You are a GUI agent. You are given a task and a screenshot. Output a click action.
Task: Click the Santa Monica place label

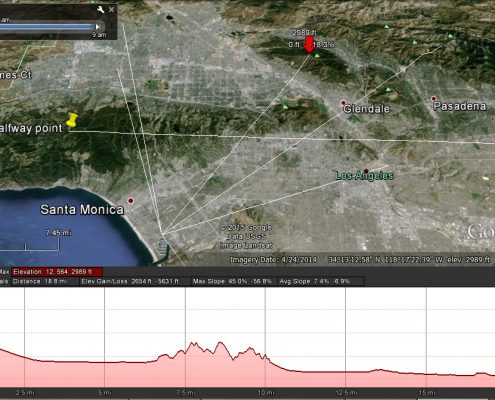click(82, 210)
